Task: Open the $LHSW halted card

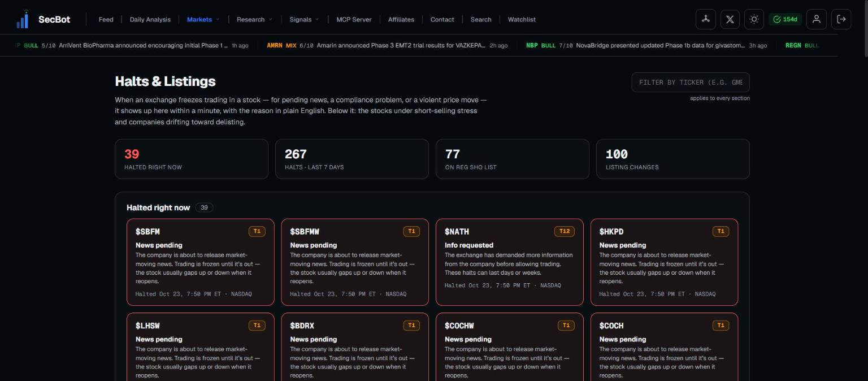Action: [x=201, y=347]
